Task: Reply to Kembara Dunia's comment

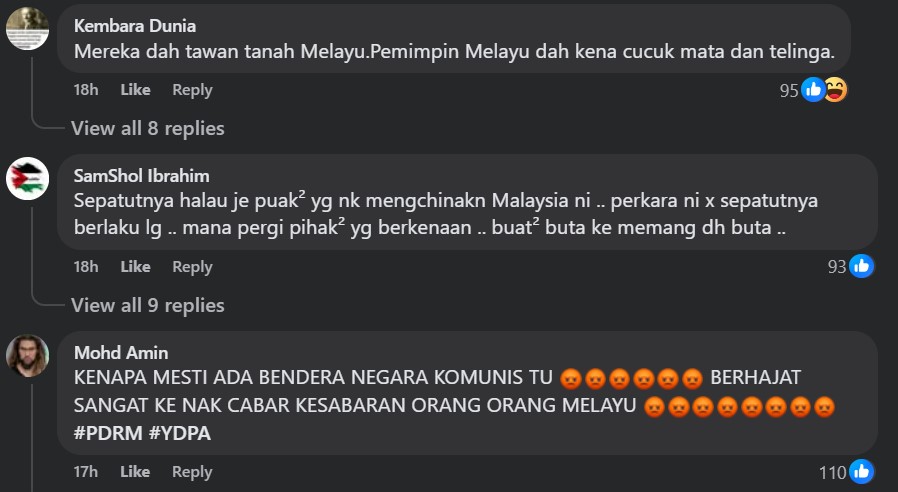Action: [192, 90]
